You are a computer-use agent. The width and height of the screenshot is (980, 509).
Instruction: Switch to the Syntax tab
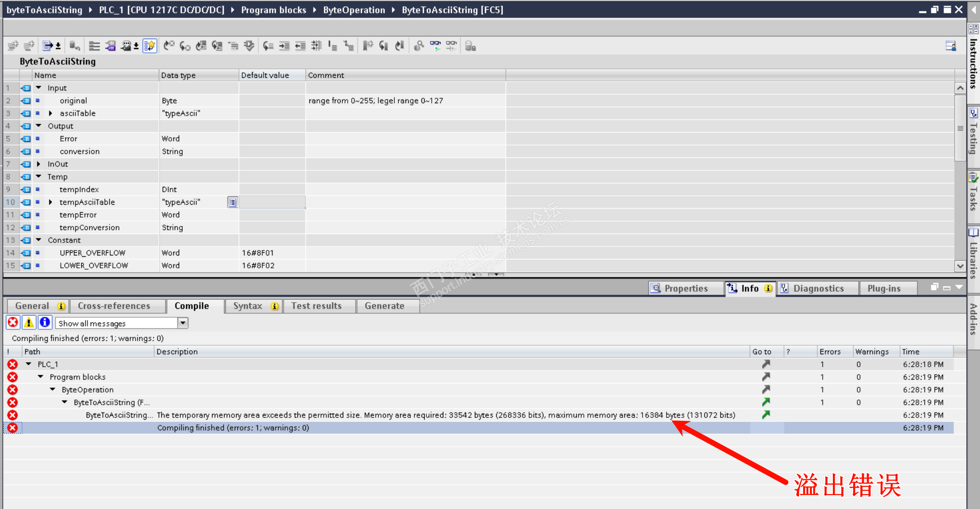(248, 306)
